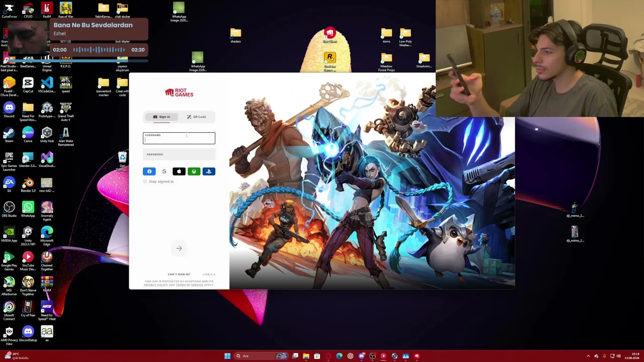Open the Windows Start menu

click(x=227, y=356)
